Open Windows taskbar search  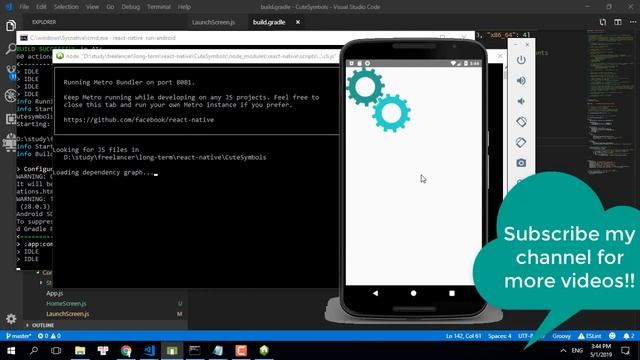coord(34,351)
